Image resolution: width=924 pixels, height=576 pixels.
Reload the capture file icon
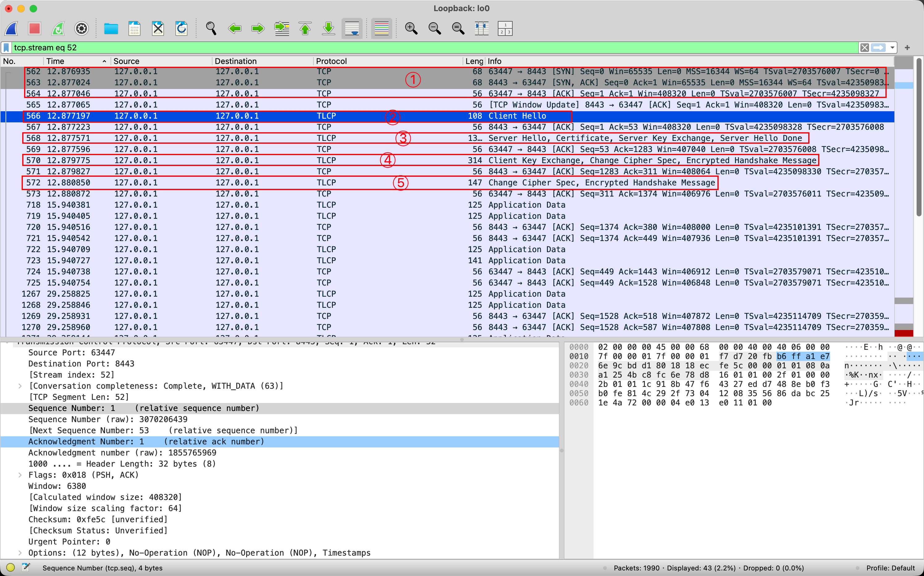181,28
